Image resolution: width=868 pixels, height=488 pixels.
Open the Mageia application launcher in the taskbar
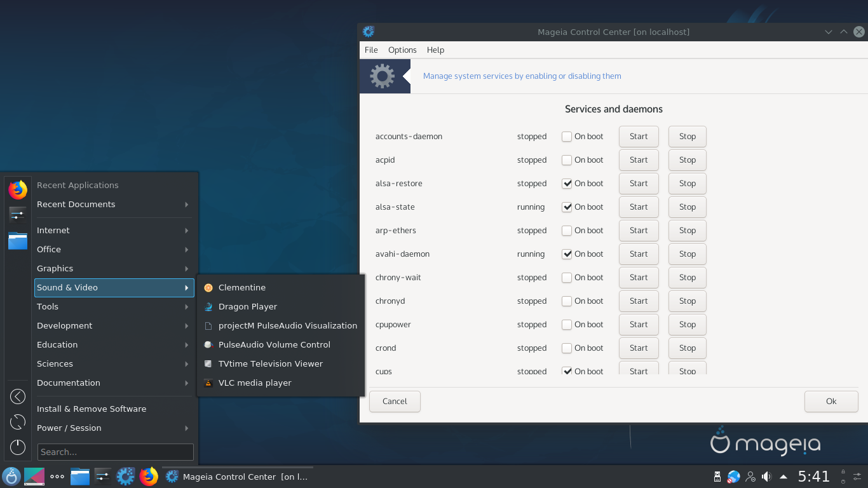11,477
